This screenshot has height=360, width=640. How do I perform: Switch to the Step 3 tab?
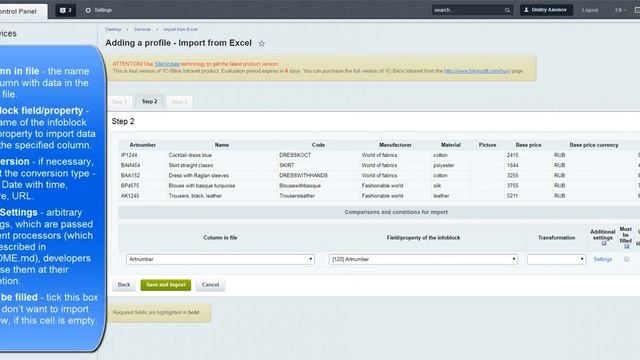180,102
